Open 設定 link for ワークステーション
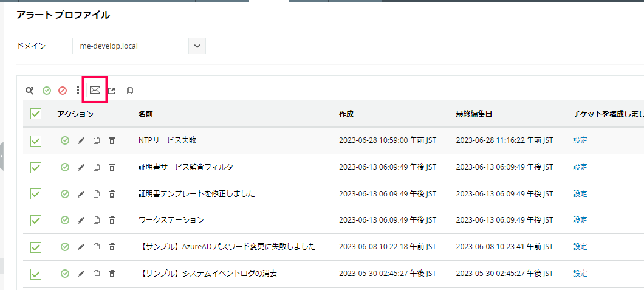 point(580,220)
